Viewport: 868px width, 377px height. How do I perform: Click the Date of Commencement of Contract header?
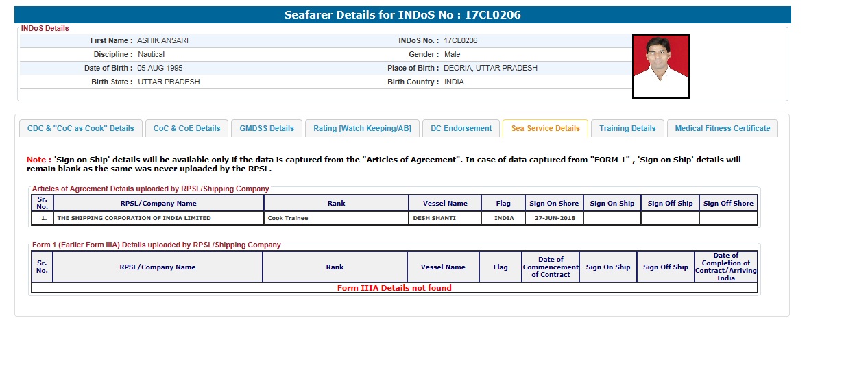(551, 267)
